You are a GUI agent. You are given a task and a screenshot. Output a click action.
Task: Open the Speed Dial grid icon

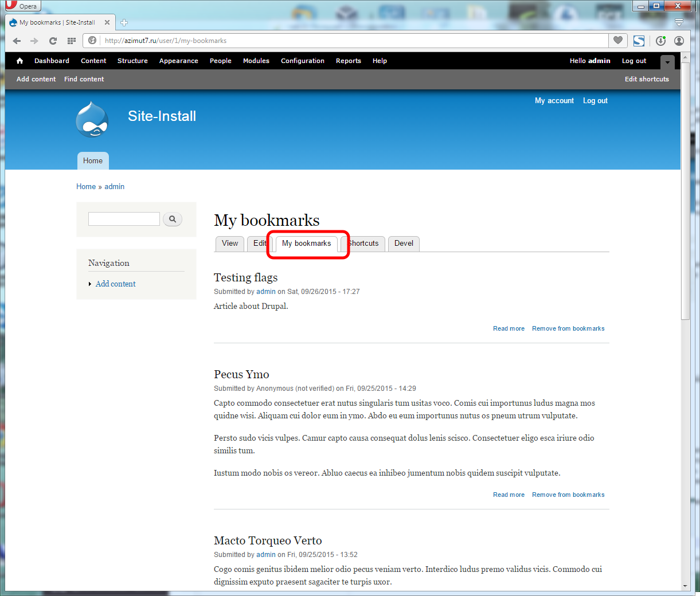coord(72,41)
